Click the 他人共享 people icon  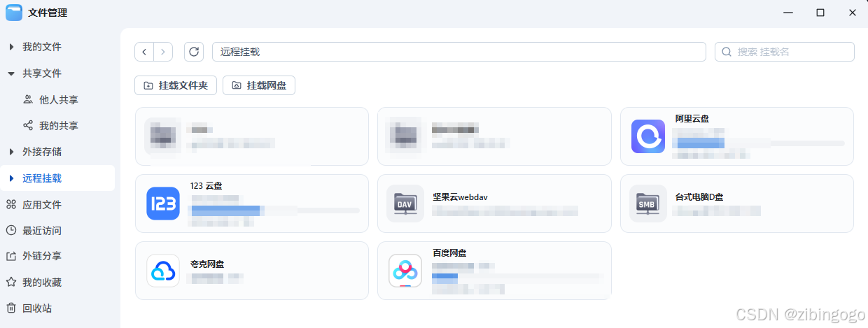[28, 99]
